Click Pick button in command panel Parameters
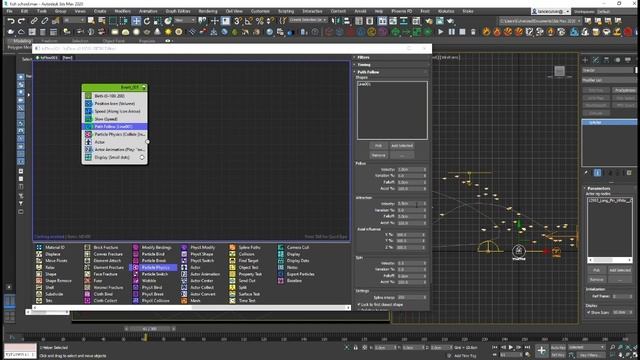Screen dimensions: 640x360 pos(596,270)
